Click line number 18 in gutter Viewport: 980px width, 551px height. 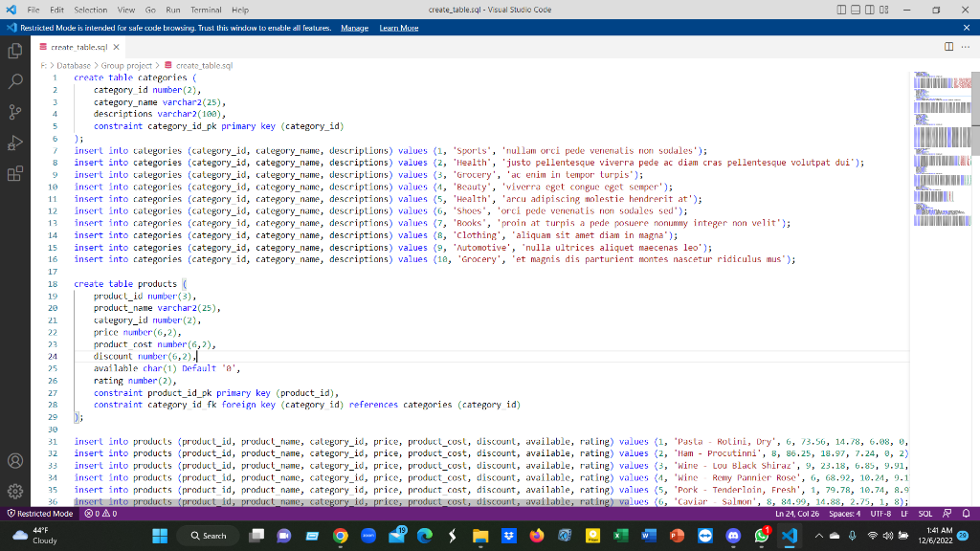[53, 283]
